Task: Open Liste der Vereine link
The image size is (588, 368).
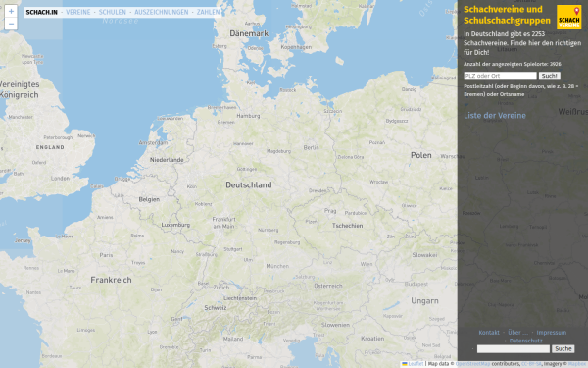Action: point(495,115)
